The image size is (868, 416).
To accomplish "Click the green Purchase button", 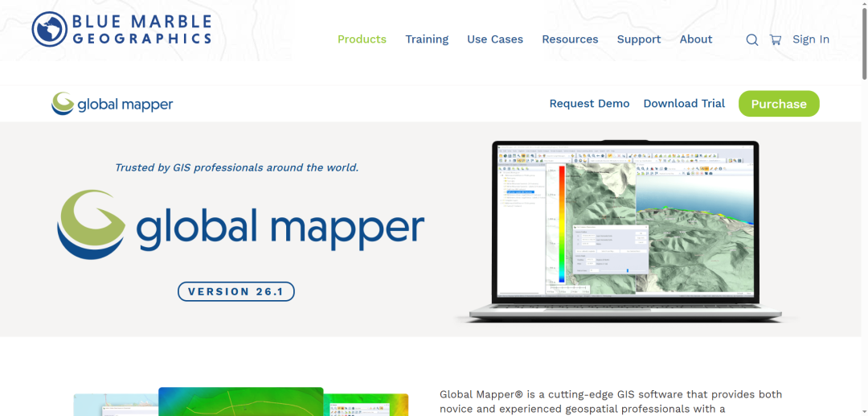I will 779,104.
